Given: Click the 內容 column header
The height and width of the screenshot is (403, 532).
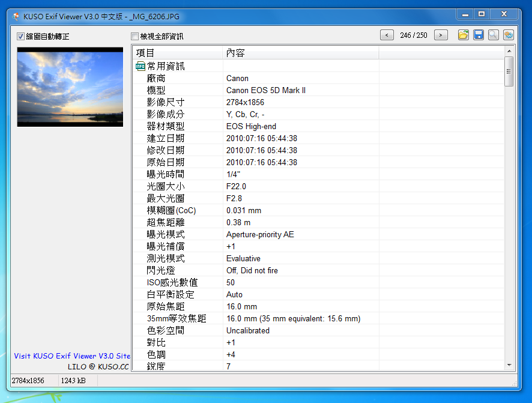Looking at the screenshot, I should coord(301,53).
